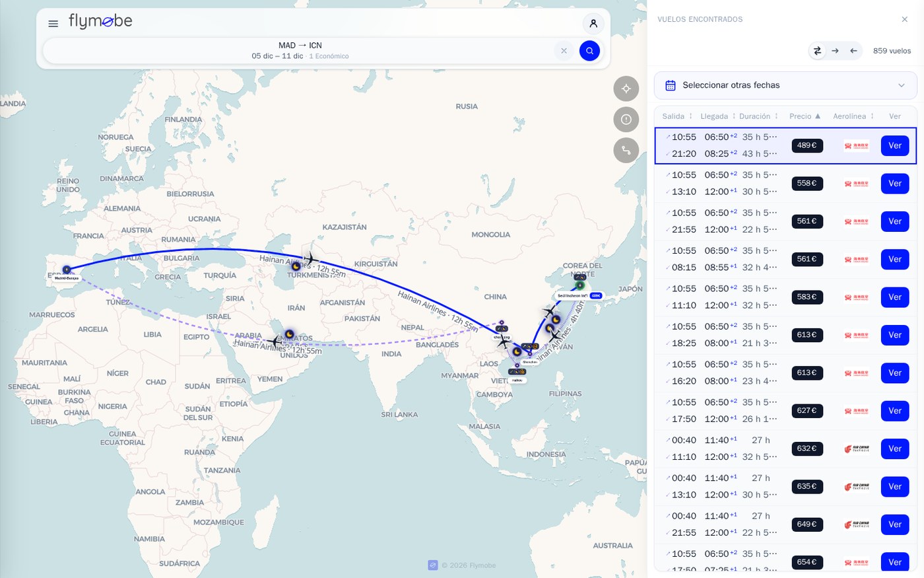Open the user account profile icon
The width and height of the screenshot is (924, 578).
[x=593, y=24]
